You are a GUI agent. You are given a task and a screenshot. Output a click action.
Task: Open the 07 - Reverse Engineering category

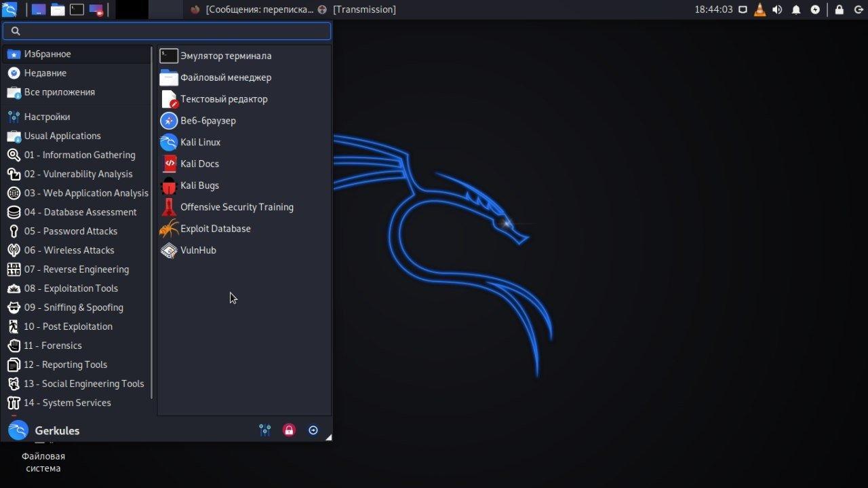coord(77,269)
